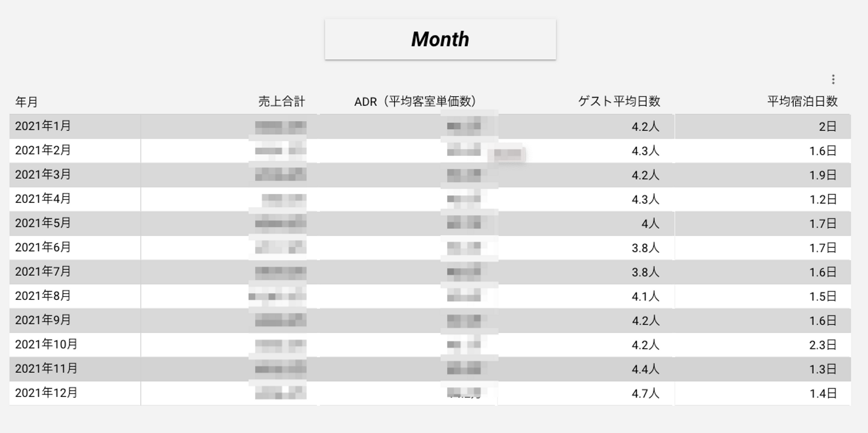Open the three-dot chart options menu

point(833,79)
